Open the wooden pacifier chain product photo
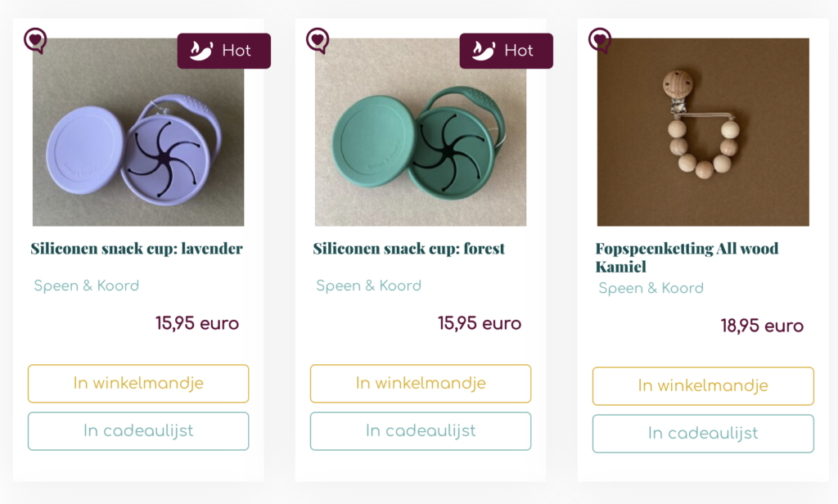The width and height of the screenshot is (838, 504). click(x=703, y=132)
